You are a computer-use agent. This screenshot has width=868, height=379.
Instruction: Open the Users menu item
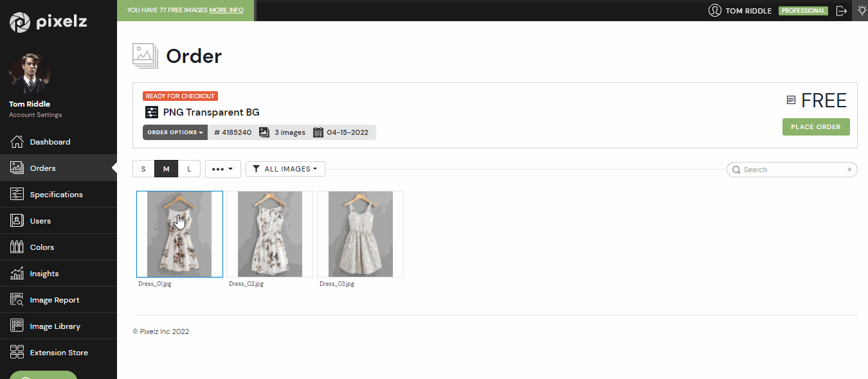(59, 220)
